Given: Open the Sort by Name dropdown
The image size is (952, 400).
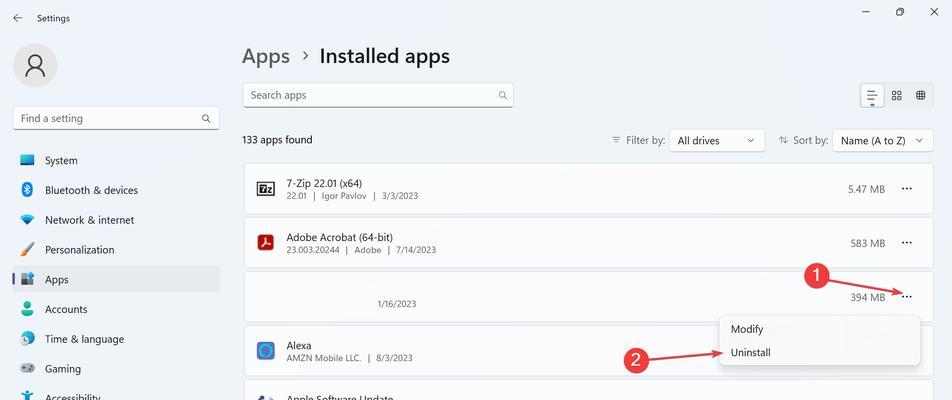Looking at the screenshot, I should click(882, 140).
